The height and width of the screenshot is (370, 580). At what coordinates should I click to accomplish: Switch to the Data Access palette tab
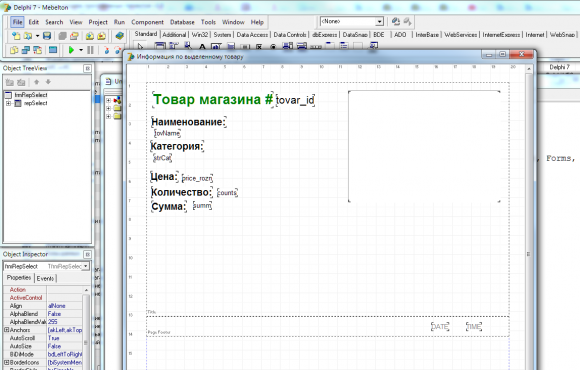[x=252, y=34]
